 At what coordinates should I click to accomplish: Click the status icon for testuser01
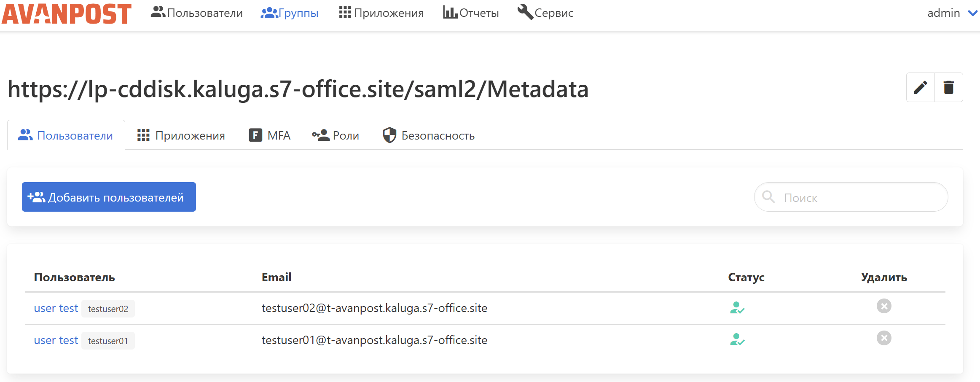737,340
